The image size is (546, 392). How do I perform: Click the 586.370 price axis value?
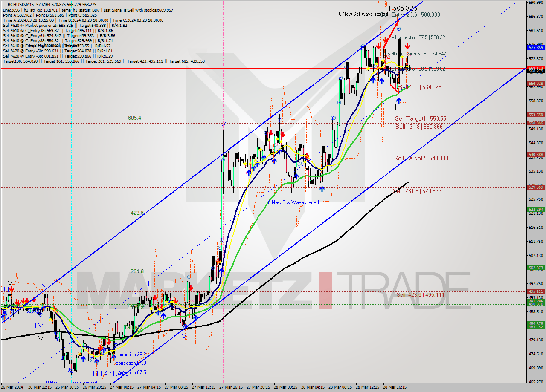click(x=536, y=17)
